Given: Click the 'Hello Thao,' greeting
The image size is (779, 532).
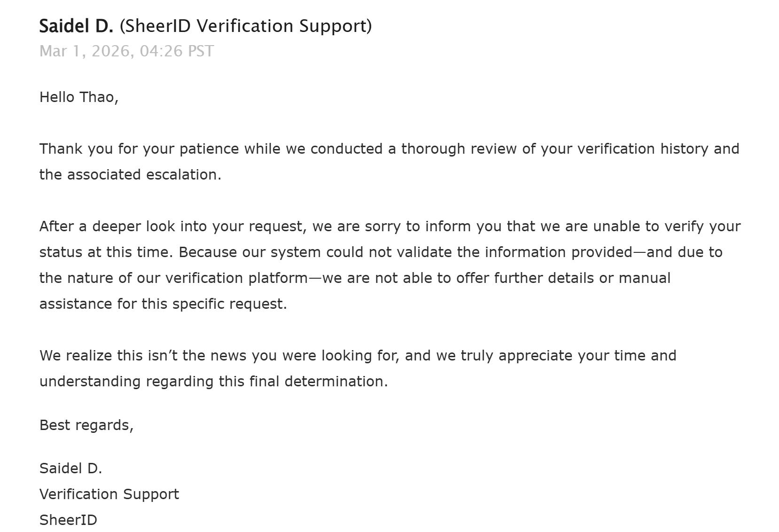Looking at the screenshot, I should pos(79,97).
